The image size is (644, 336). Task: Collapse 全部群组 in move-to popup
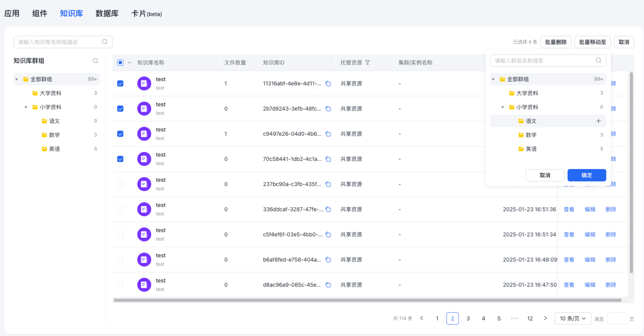(x=493, y=79)
